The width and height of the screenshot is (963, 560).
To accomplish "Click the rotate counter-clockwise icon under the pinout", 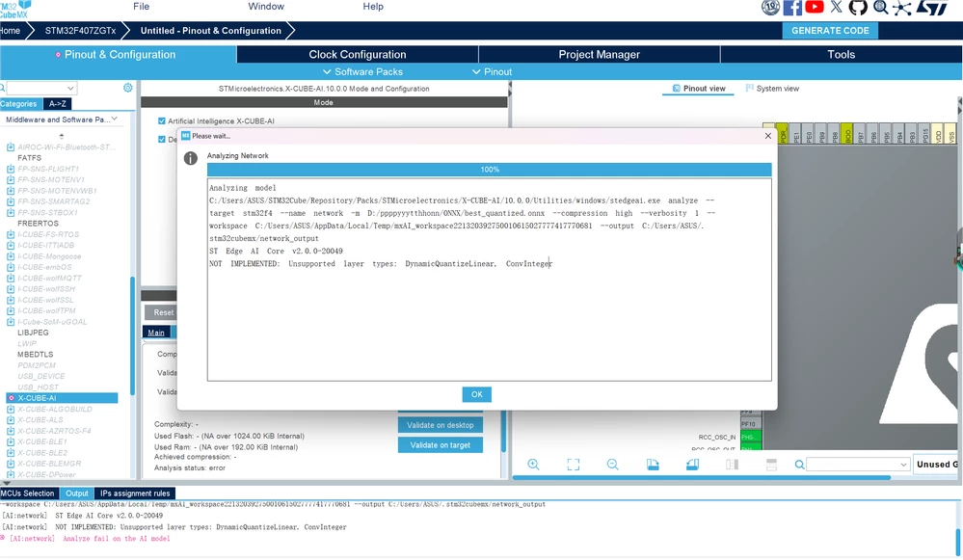I will click(x=692, y=465).
